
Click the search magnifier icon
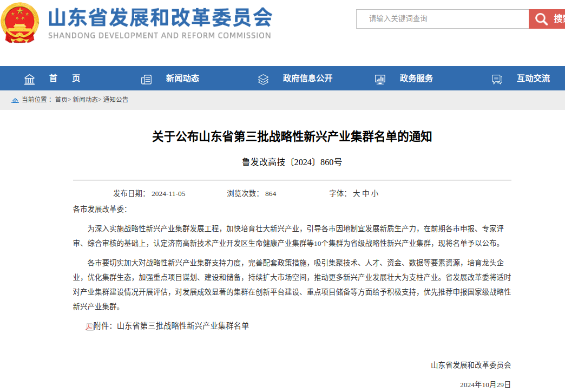541,19
